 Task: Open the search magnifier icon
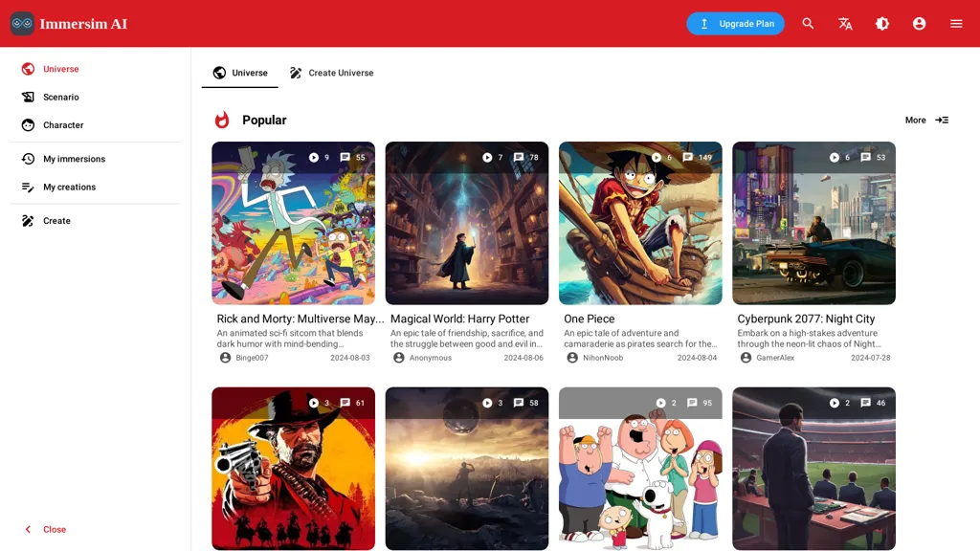(808, 24)
